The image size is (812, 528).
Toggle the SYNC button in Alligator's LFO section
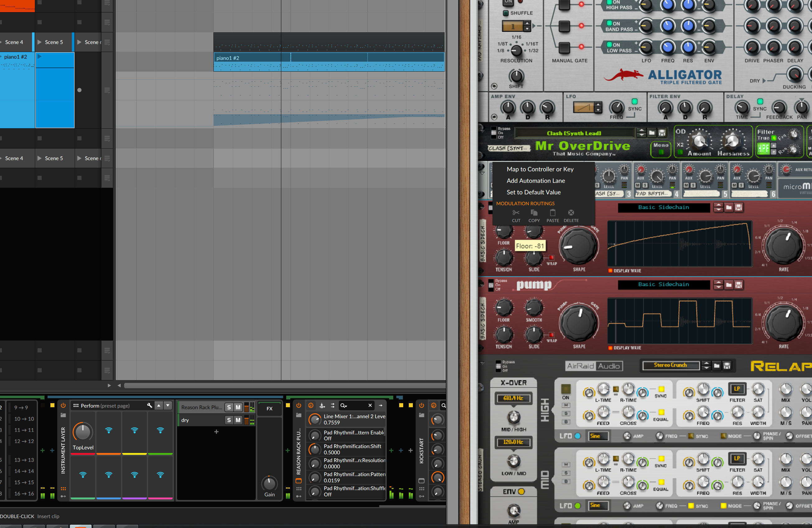point(635,101)
